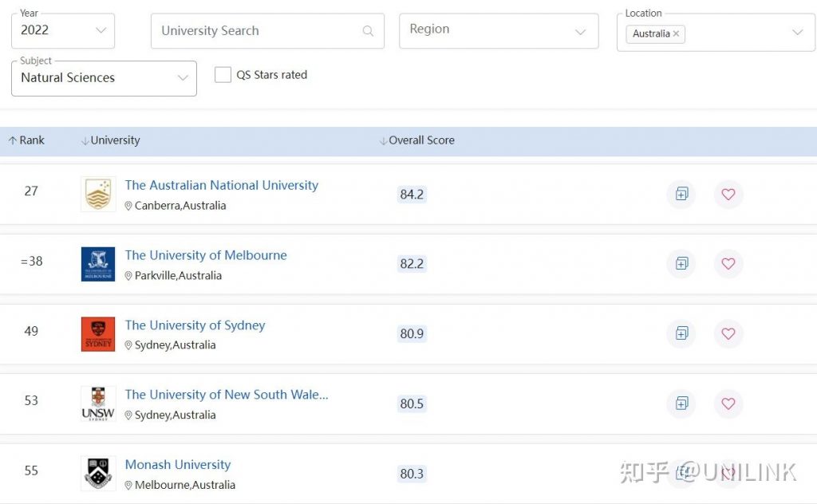Image resolution: width=817 pixels, height=504 pixels.
Task: Click the search magnifier icon
Action: [x=368, y=31]
